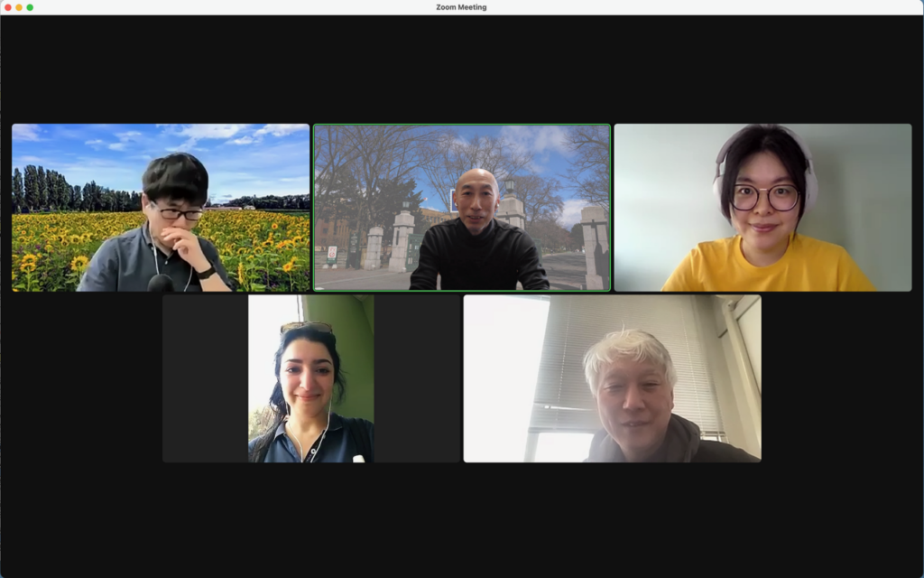Image resolution: width=924 pixels, height=578 pixels.
Task: Click the left gray bar of portrait tile
Action: point(205,378)
